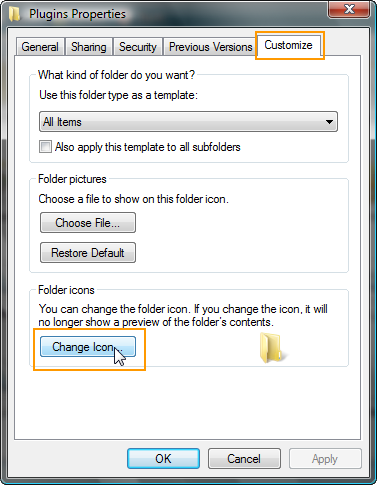Confirm with the OK button

point(163,459)
